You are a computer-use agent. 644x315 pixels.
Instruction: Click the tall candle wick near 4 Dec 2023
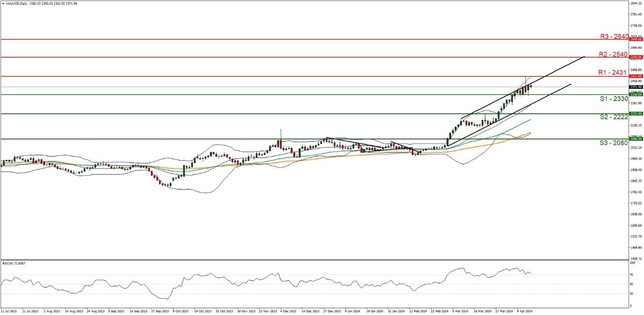(x=281, y=134)
